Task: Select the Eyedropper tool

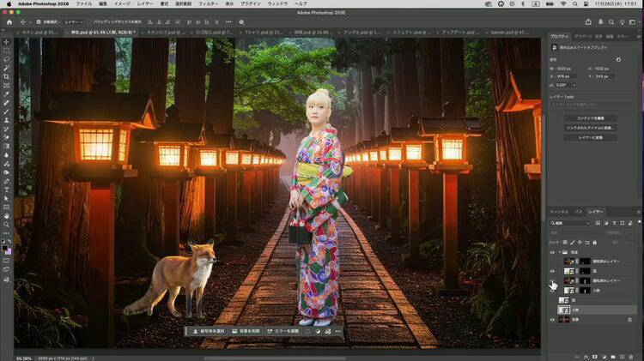Action: [6, 94]
